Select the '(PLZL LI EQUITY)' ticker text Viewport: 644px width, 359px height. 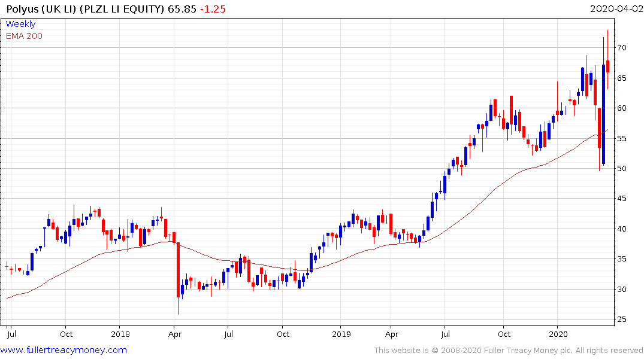pyautogui.click(x=122, y=9)
